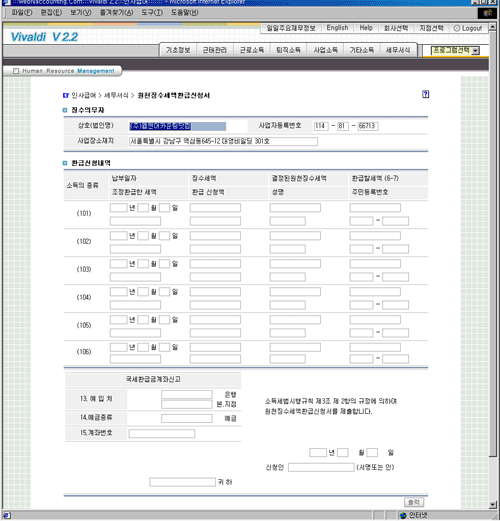Click the first 주민등록번호 field in row (105)
This screenshot has height=521, width=500.
(x=361, y=333)
